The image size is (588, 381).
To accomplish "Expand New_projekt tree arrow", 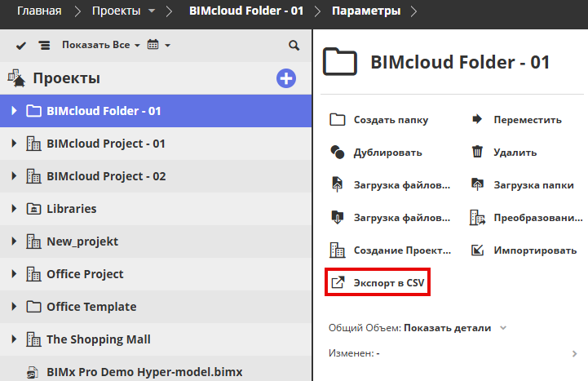I will 14,241.
